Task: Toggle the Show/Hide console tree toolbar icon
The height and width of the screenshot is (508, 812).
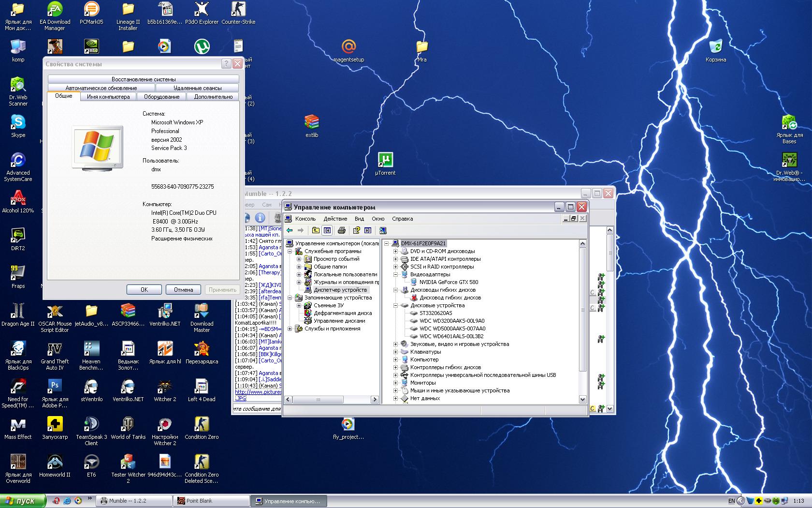Action: [327, 230]
